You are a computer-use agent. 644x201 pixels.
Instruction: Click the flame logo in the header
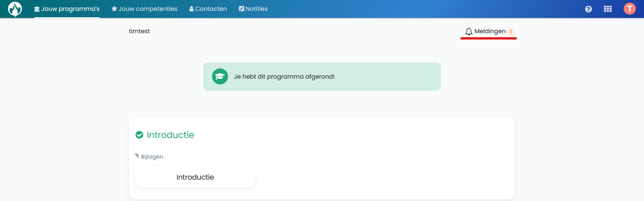[x=15, y=9]
